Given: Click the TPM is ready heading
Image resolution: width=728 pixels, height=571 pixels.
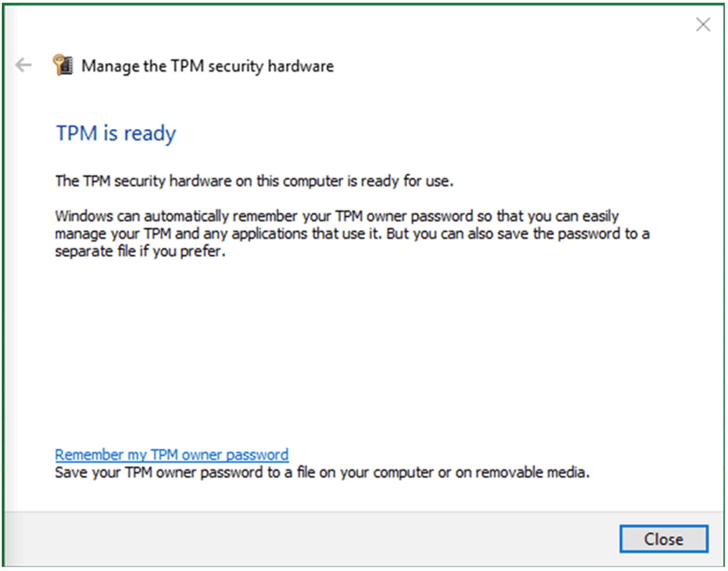Looking at the screenshot, I should 116,133.
